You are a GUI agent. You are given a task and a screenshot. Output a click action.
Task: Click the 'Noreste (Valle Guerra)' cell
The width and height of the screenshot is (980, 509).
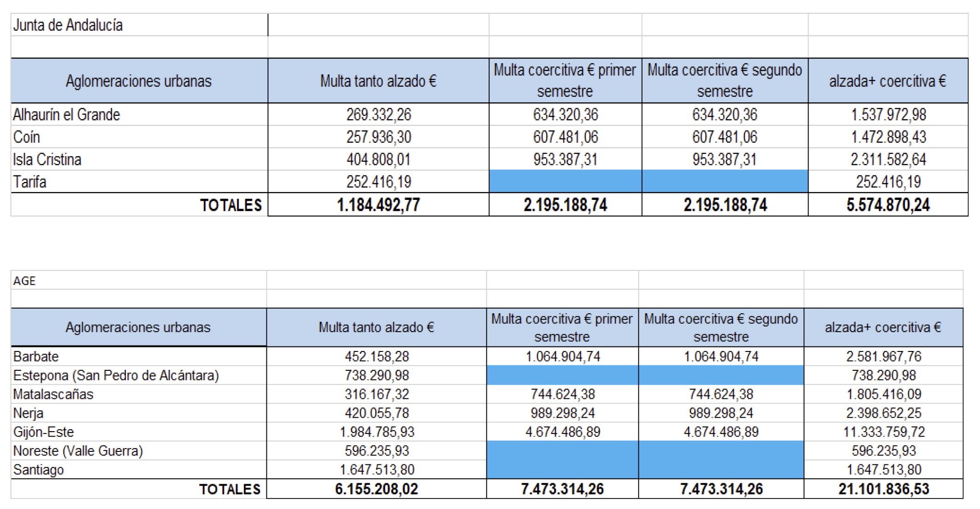[139, 451]
